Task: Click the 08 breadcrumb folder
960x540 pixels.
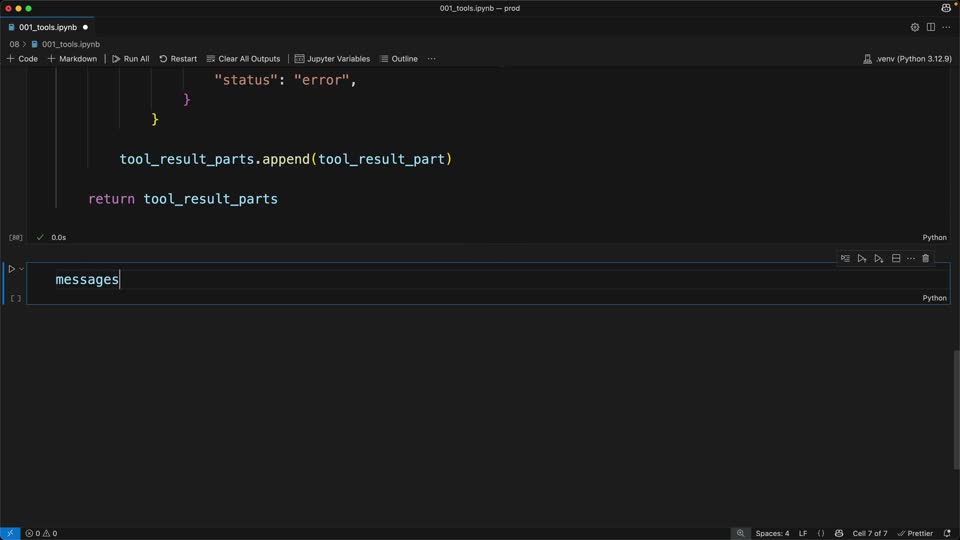Action: [14, 44]
